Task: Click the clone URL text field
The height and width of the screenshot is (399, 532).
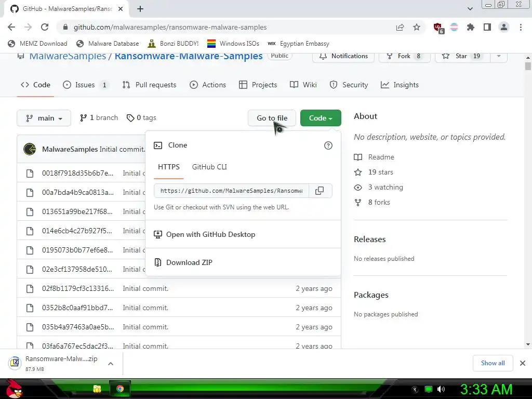Action: (x=231, y=191)
